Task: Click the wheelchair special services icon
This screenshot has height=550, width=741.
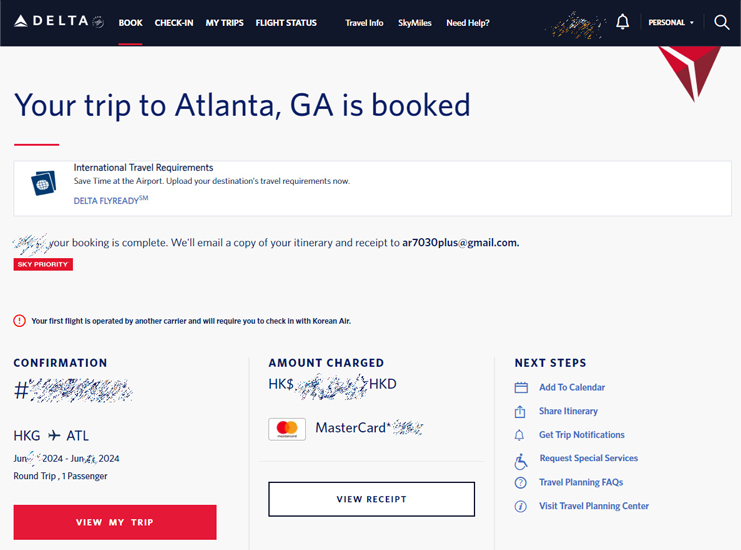Action: tap(520, 461)
